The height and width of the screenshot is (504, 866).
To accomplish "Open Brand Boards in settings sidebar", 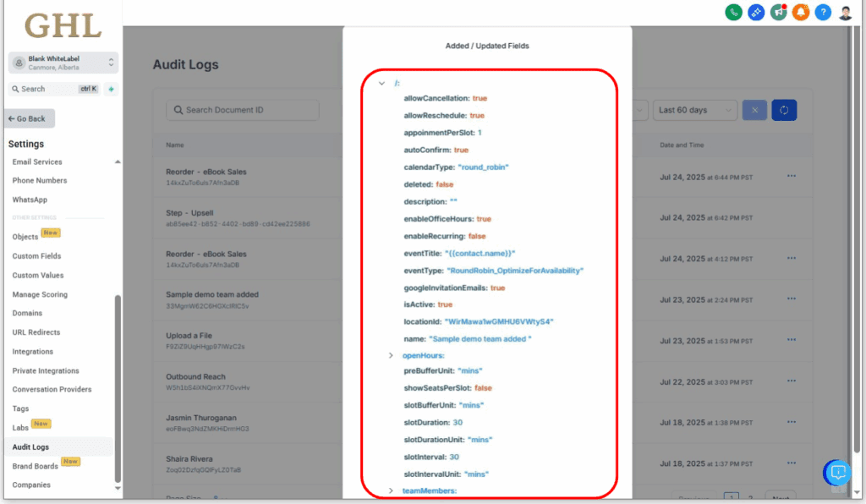I will 36,466.
